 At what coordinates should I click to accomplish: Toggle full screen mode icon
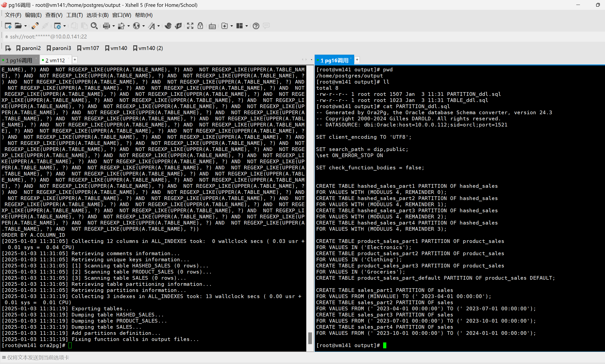click(190, 26)
